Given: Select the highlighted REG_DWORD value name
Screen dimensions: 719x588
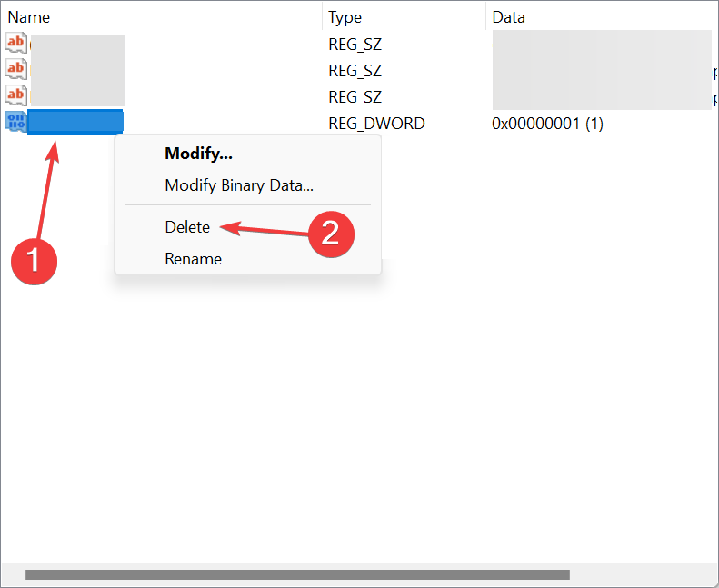Looking at the screenshot, I should point(75,123).
